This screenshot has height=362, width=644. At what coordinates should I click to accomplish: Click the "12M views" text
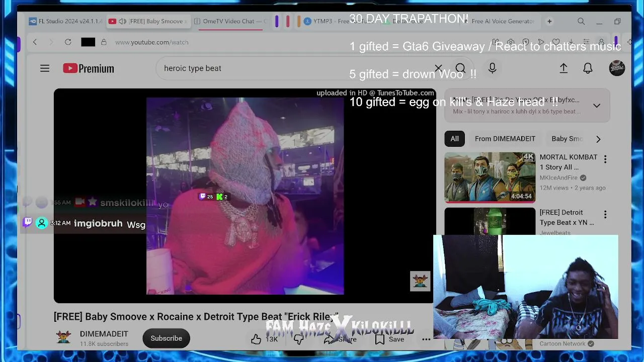(554, 188)
